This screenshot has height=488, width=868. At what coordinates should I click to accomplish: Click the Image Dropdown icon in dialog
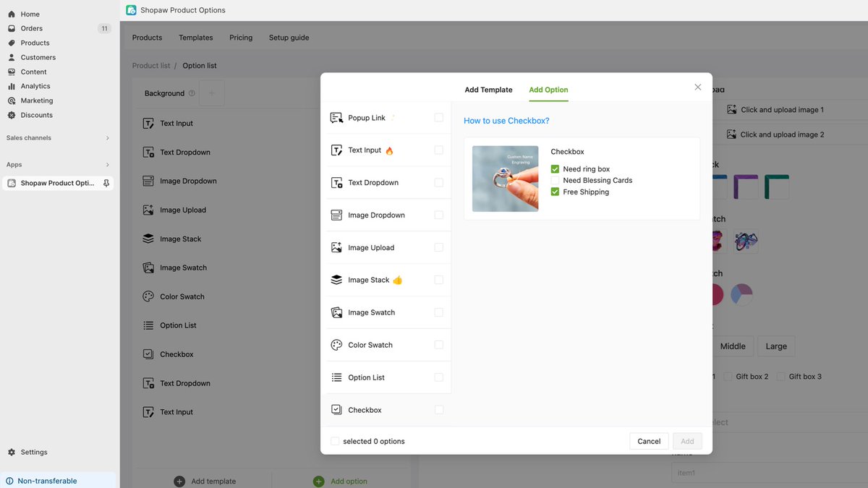click(336, 215)
